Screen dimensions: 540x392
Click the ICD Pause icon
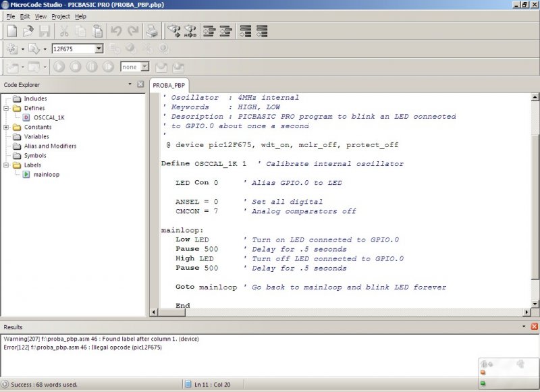(x=92, y=66)
